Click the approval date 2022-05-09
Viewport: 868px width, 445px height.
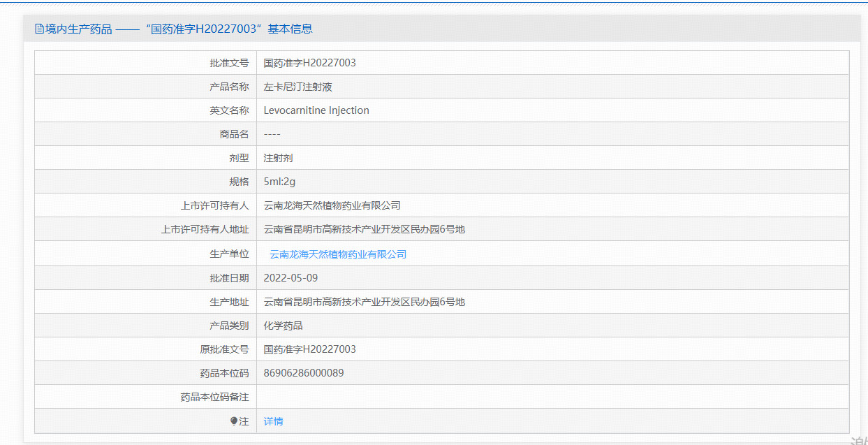coord(290,278)
